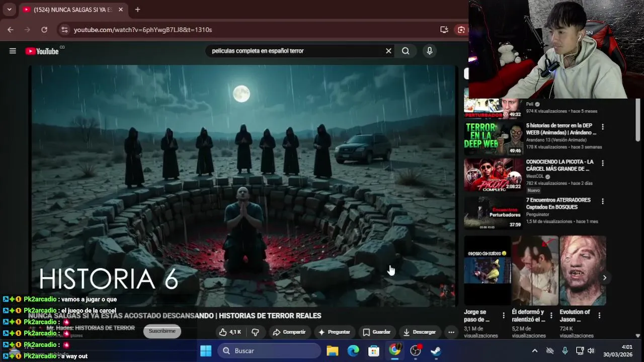Focus the browser address bar URL
Image resolution: width=644 pixels, height=362 pixels.
(x=143, y=30)
